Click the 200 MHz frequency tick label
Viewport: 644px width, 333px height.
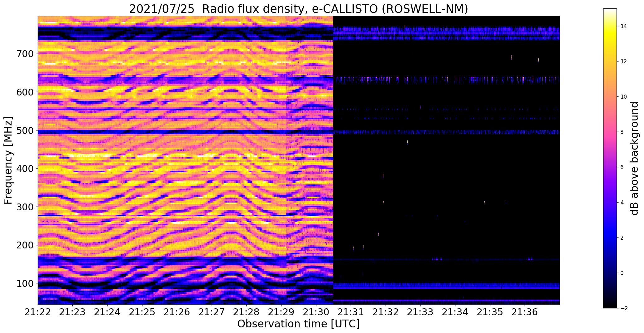(25, 245)
